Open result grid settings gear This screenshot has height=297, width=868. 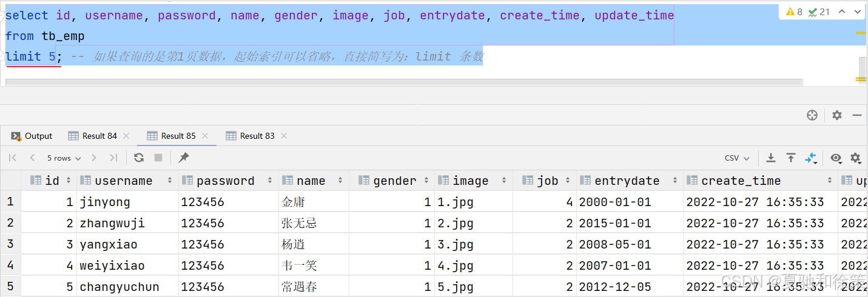click(855, 158)
